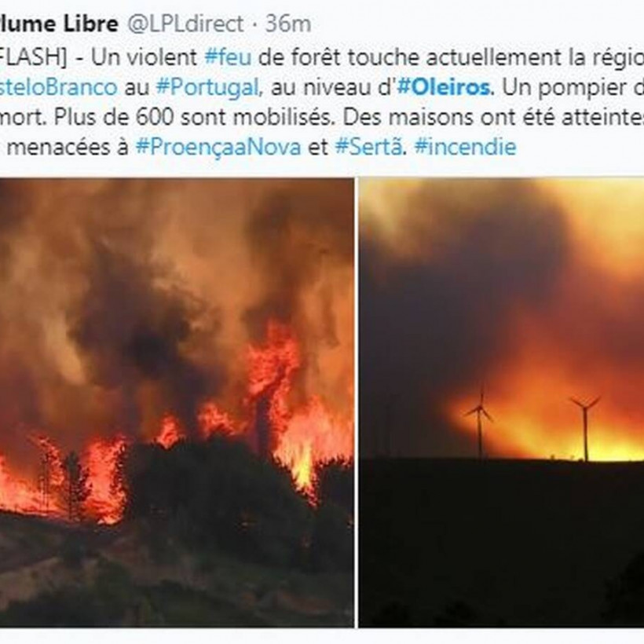Open the #incendie hashtag

tap(465, 147)
